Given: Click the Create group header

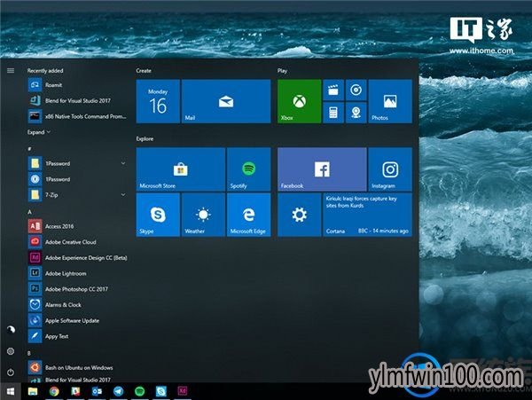Looking at the screenshot, I should click(x=144, y=71).
